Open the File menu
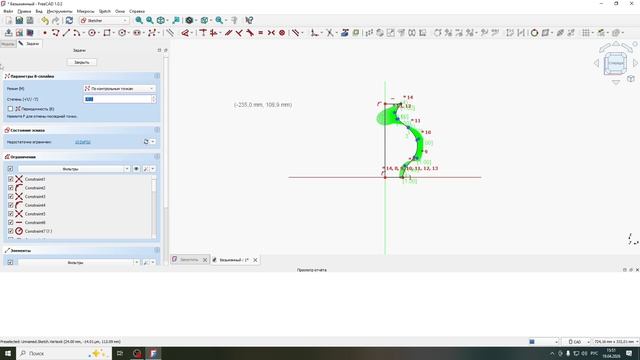The height and width of the screenshot is (360, 640). [x=8, y=11]
